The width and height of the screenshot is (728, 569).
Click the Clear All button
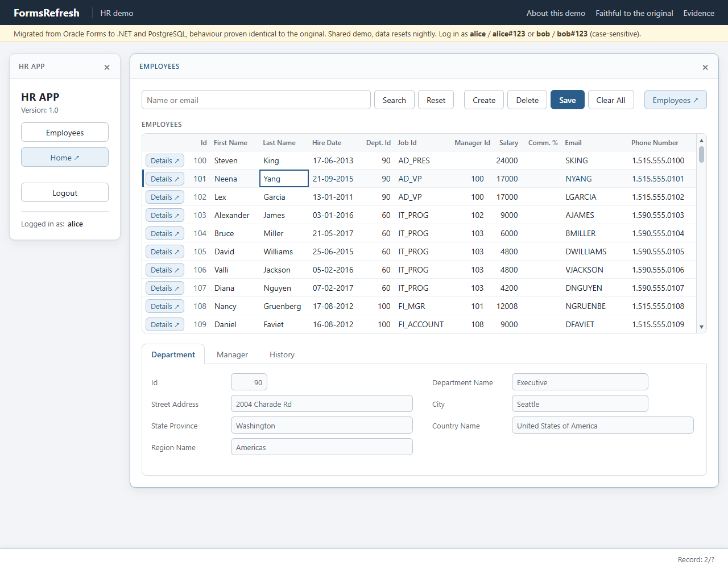pyautogui.click(x=611, y=100)
